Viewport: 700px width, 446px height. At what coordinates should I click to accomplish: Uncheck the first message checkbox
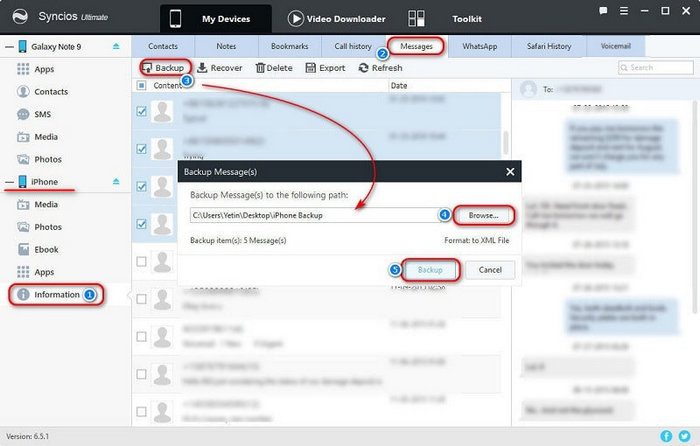click(x=141, y=111)
